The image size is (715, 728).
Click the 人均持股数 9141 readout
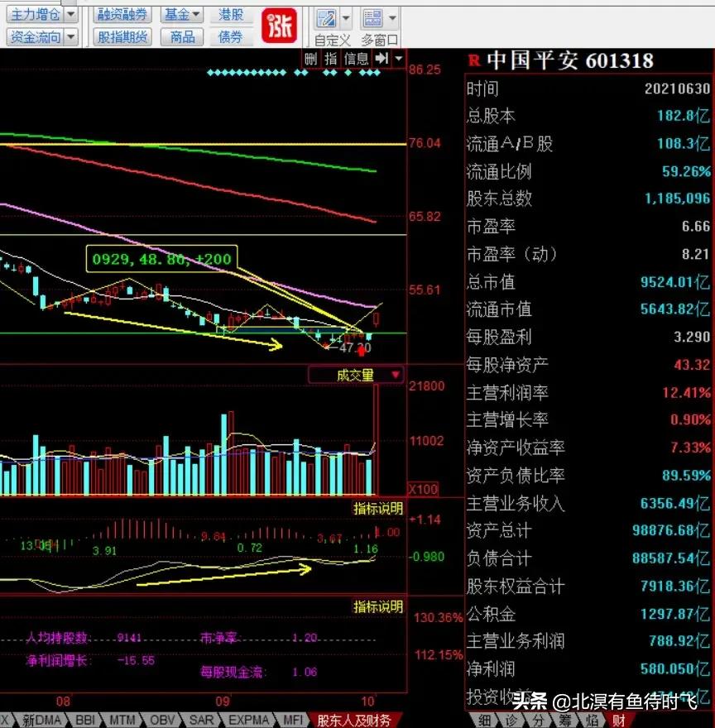84,638
